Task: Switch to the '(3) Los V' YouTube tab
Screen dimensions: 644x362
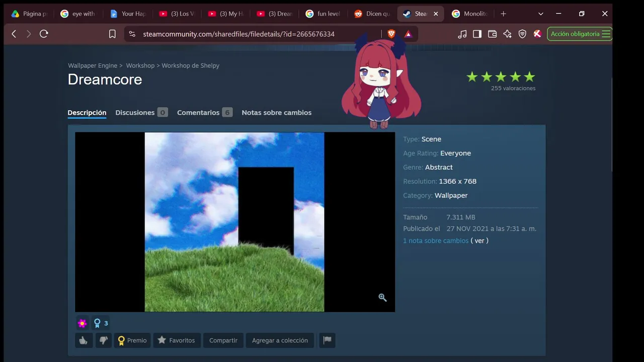Action: tap(177, 14)
